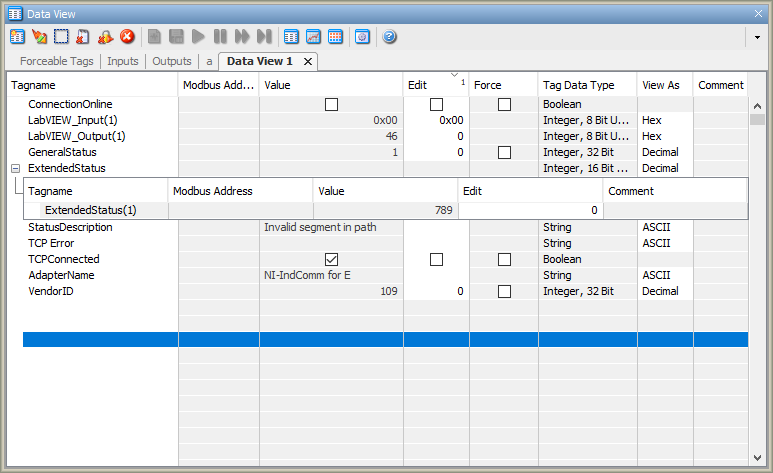
Task: Click the step-to-end icon in toolbar
Action: (x=264, y=37)
